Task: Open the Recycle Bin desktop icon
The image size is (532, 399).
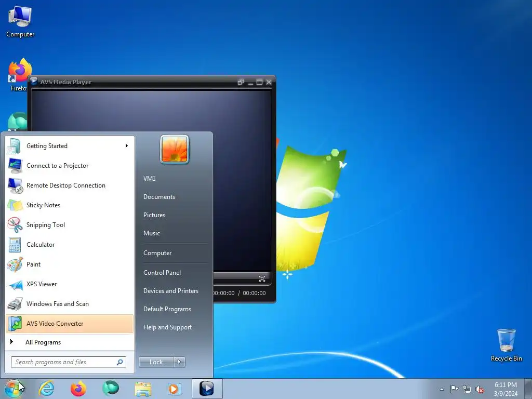Action: point(506,345)
